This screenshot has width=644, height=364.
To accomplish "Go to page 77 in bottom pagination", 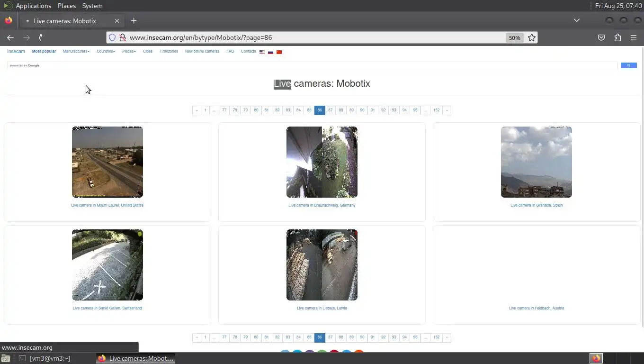I will 224,337.
